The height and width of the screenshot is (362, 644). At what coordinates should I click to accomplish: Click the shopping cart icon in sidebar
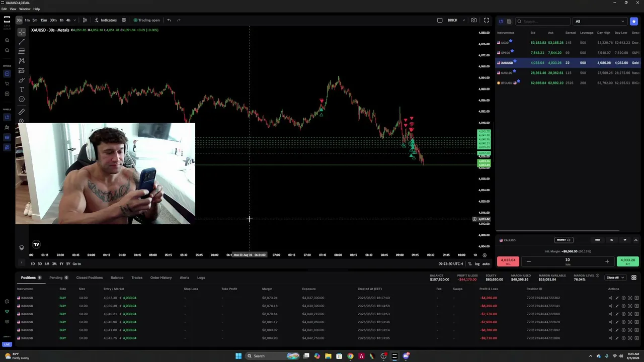tap(7, 83)
